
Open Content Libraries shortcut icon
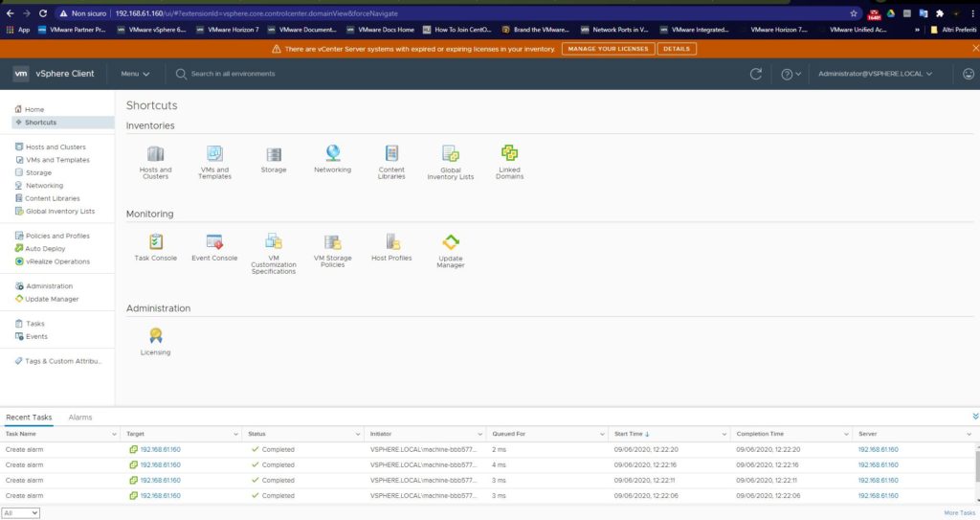pyautogui.click(x=391, y=153)
